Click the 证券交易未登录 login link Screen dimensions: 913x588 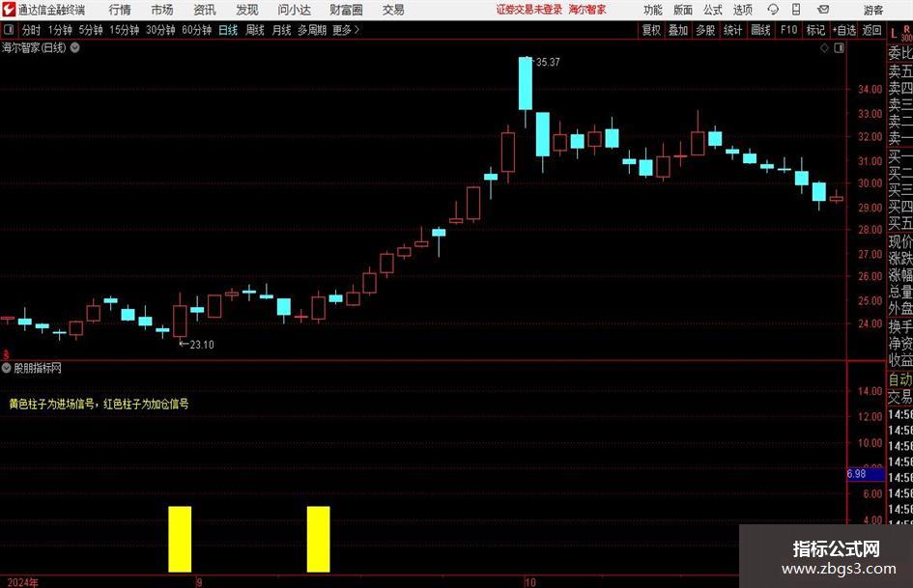529,10
